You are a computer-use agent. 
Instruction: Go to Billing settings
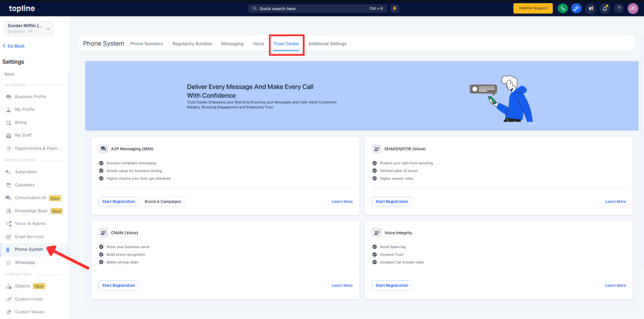coord(21,123)
